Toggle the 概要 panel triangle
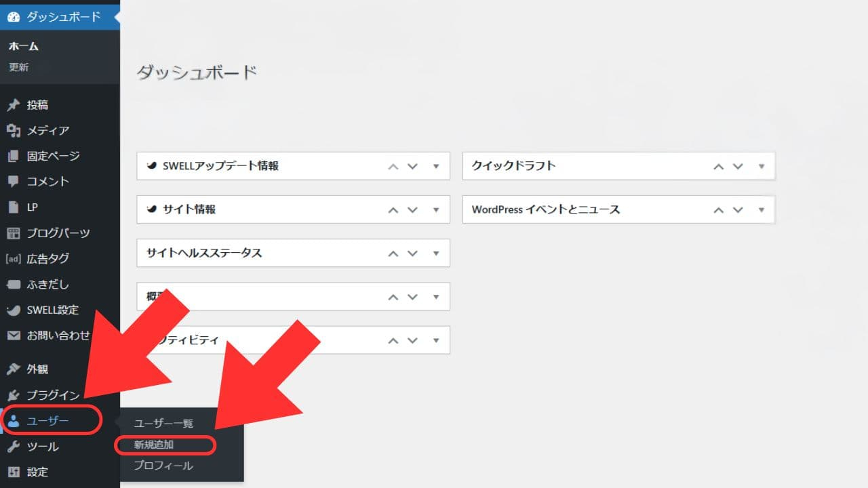This screenshot has width=868, height=488. pyautogui.click(x=436, y=297)
